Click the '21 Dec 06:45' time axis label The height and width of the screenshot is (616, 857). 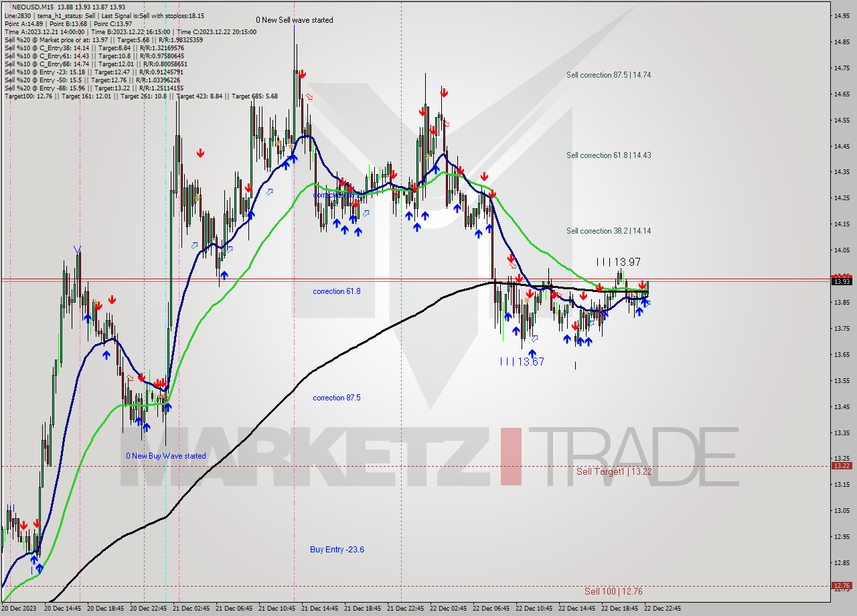234,609
